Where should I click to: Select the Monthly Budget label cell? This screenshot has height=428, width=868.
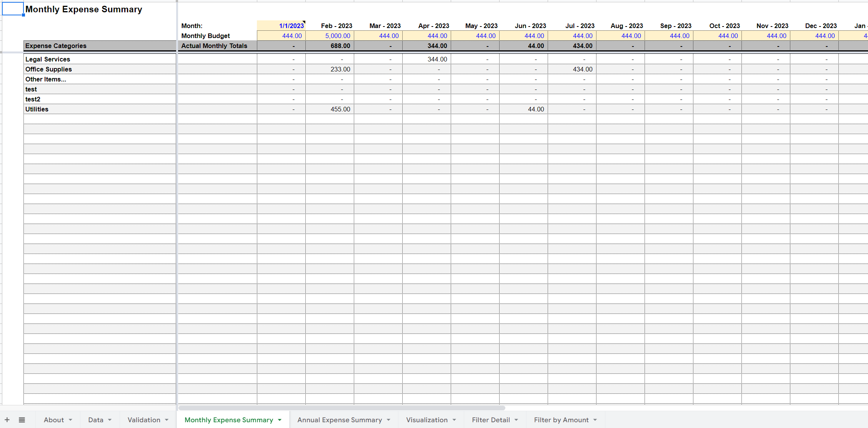217,36
